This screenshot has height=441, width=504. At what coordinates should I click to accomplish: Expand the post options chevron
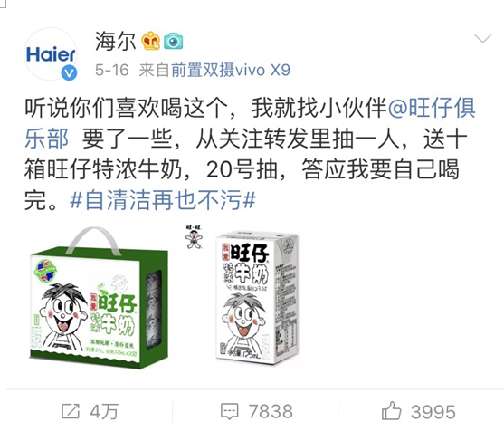tap(483, 38)
